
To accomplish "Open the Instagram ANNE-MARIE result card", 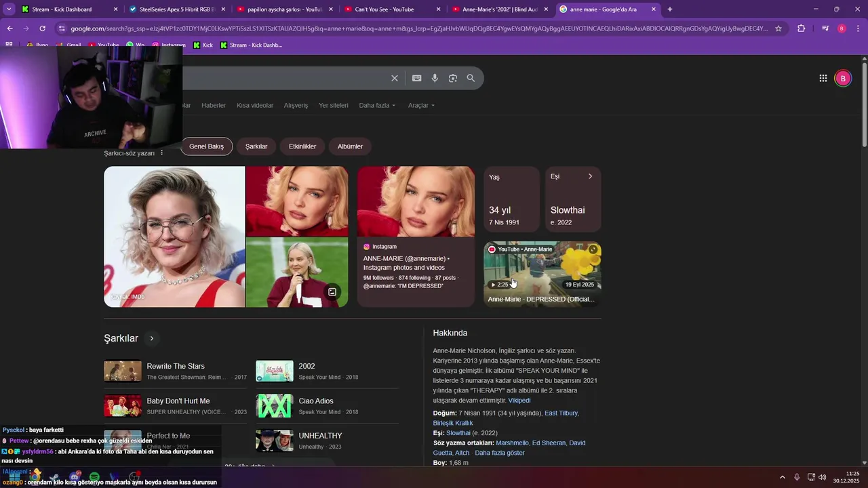I will pos(416,237).
